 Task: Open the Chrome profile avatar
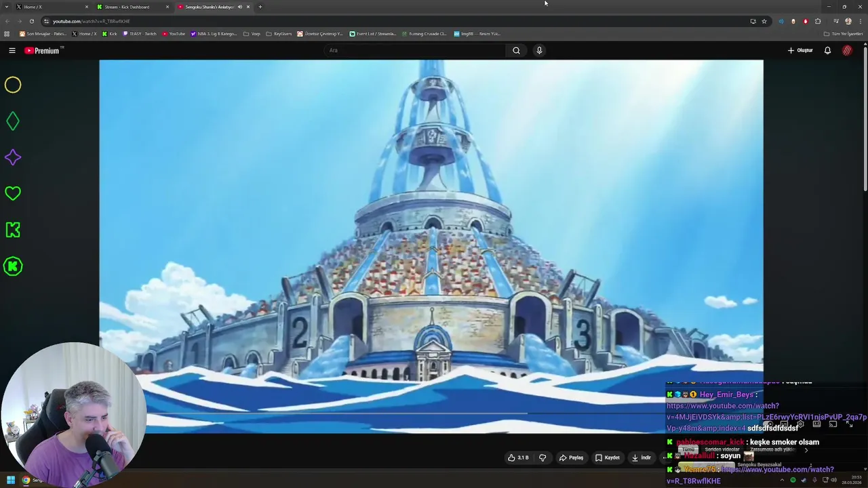(x=848, y=21)
